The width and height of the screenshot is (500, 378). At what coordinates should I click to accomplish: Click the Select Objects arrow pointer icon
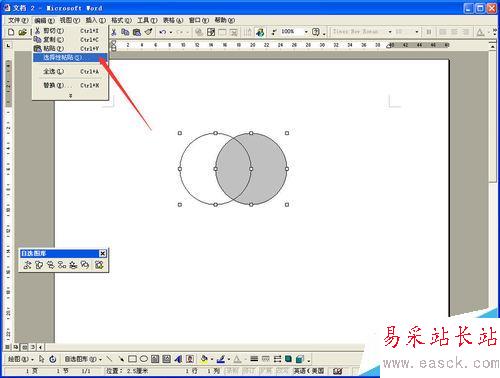[42, 359]
